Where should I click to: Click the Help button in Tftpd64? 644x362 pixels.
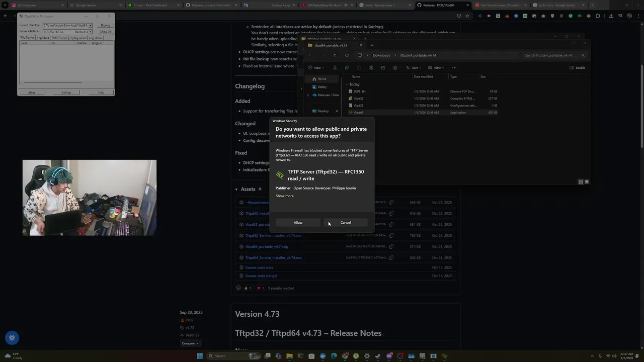101,93
